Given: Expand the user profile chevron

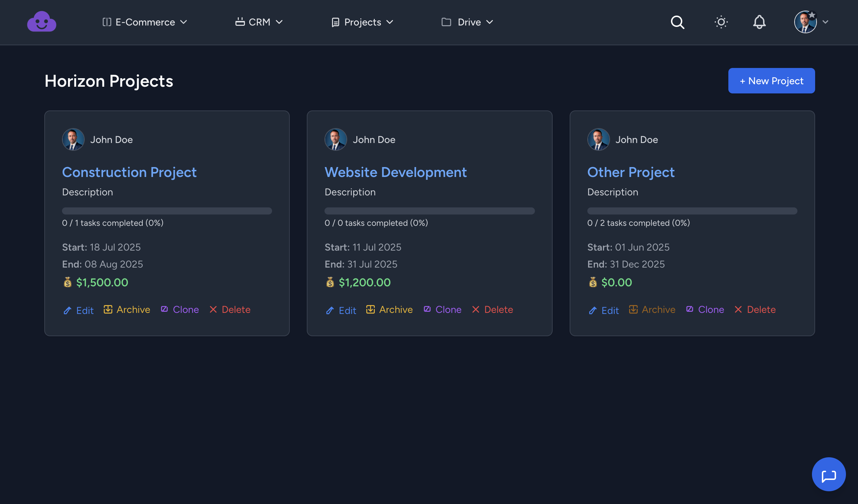Looking at the screenshot, I should pyautogui.click(x=825, y=22).
